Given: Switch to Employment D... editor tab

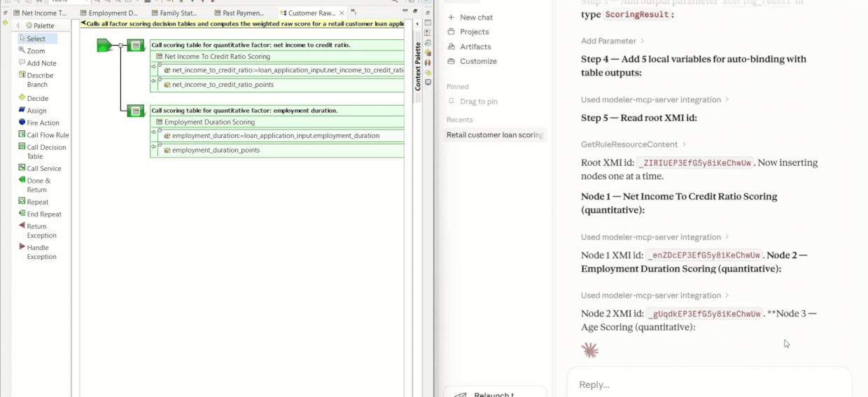Looking at the screenshot, I should point(108,13).
